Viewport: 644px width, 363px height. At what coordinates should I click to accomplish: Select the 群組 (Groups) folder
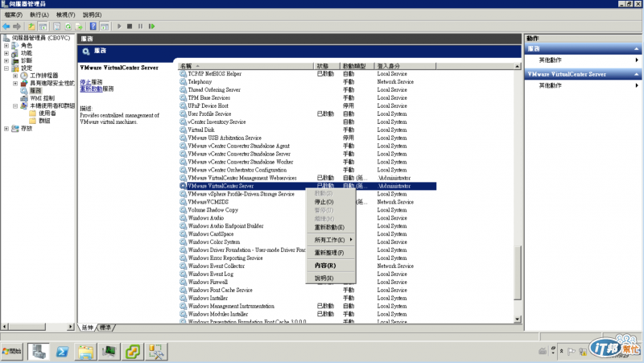point(44,122)
